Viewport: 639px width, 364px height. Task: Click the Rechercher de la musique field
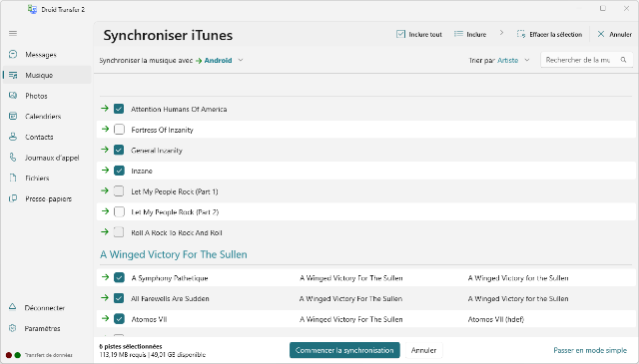(586, 60)
